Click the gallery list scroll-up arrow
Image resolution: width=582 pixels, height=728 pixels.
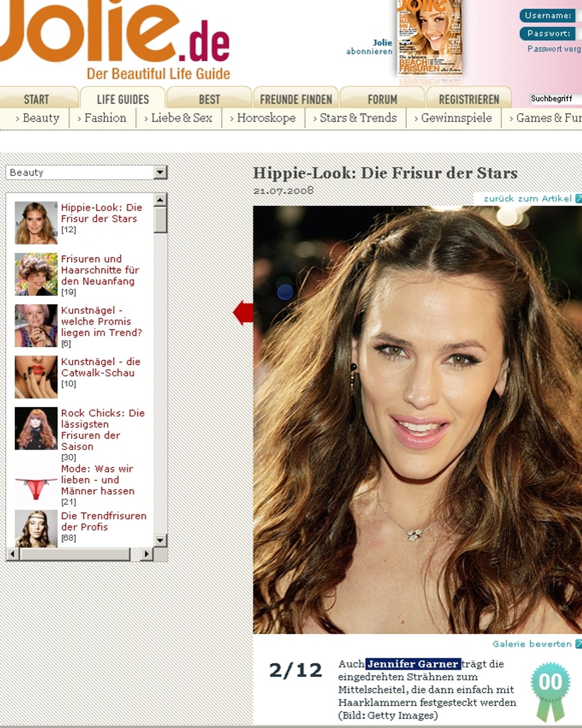161,199
